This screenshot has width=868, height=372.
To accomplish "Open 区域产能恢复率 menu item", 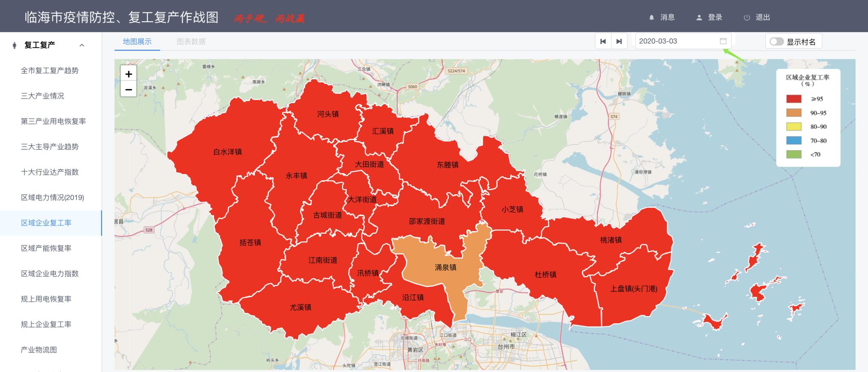I will point(46,248).
